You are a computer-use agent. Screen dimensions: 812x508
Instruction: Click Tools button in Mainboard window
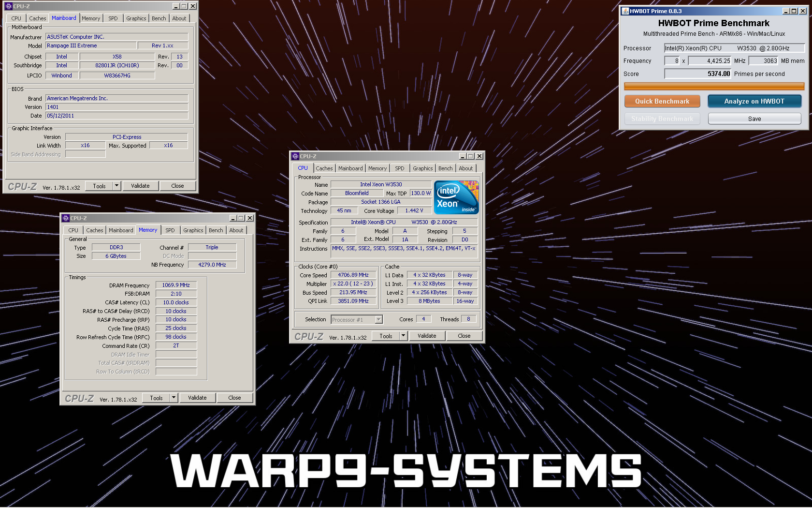click(x=100, y=186)
